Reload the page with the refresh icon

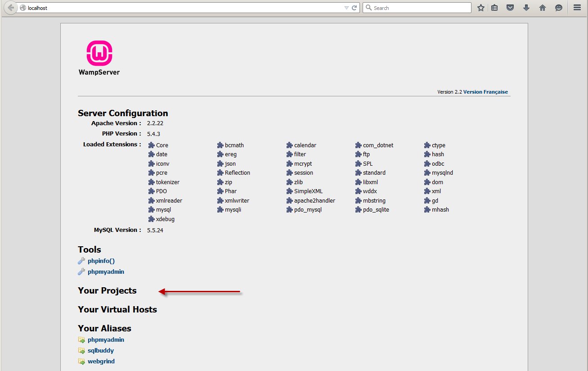tap(355, 8)
